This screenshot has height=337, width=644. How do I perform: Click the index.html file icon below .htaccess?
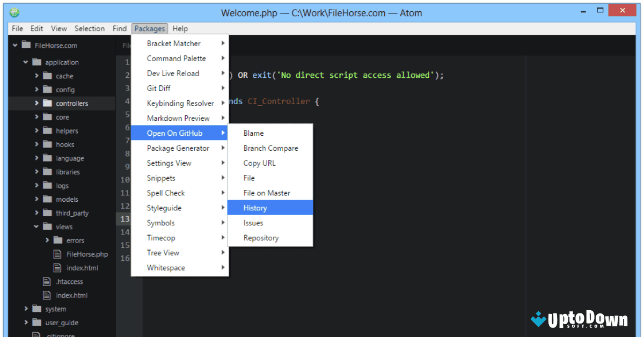click(46, 295)
